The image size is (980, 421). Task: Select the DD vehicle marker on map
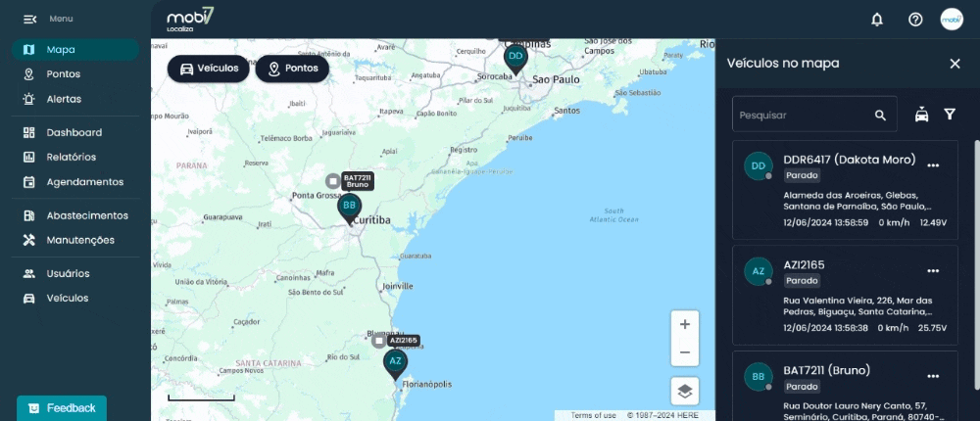pyautogui.click(x=515, y=60)
